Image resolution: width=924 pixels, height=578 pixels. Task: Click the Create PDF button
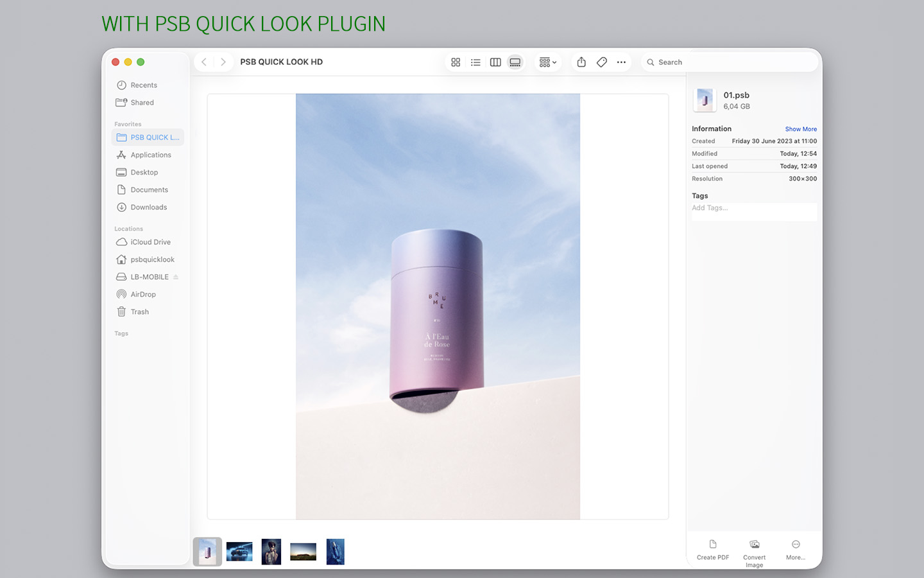tap(712, 550)
